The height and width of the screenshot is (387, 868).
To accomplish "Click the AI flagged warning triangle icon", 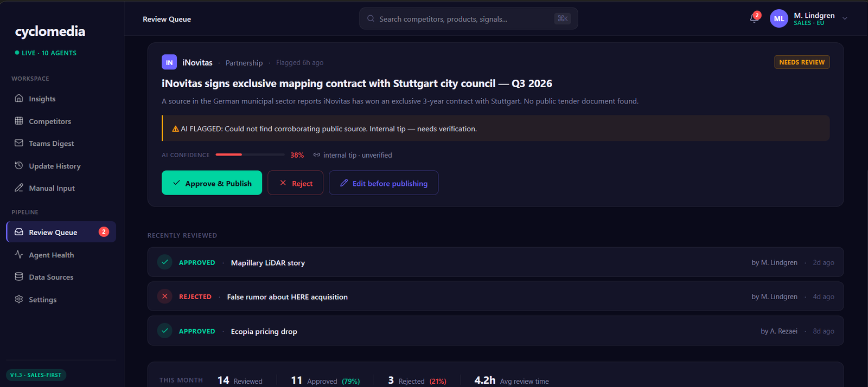I will (175, 129).
